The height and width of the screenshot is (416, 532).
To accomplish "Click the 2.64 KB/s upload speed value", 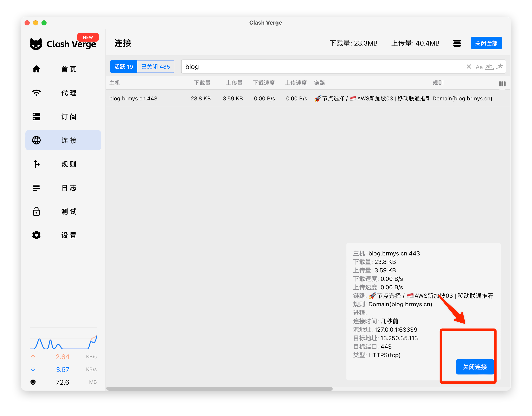I will (63, 357).
